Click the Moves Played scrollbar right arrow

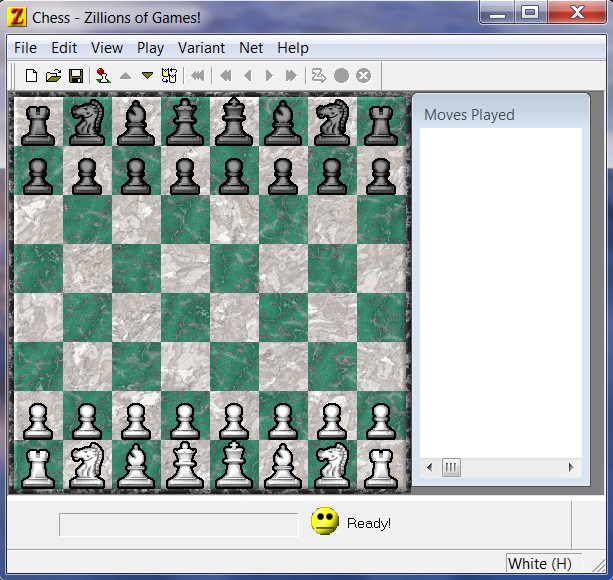(x=572, y=467)
